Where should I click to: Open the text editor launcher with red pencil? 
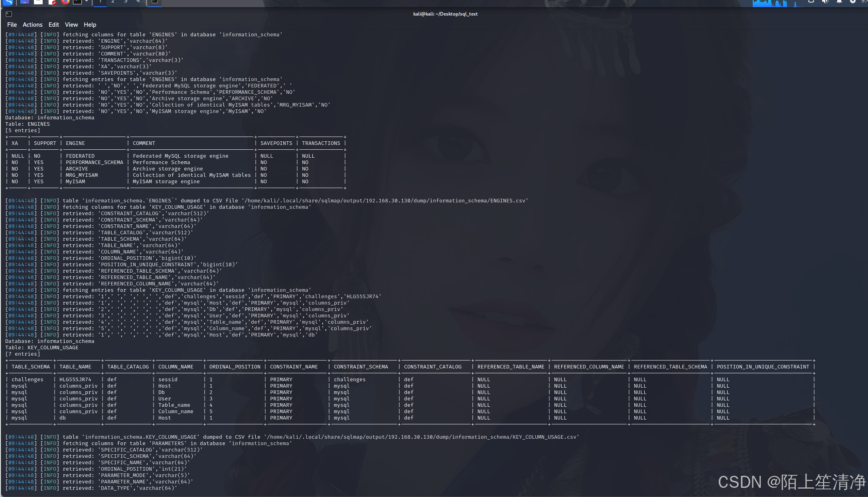(x=52, y=2)
